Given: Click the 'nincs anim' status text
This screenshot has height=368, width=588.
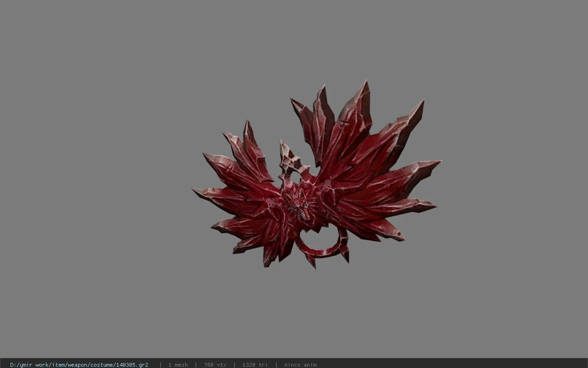Looking at the screenshot, I should pyautogui.click(x=300, y=365).
